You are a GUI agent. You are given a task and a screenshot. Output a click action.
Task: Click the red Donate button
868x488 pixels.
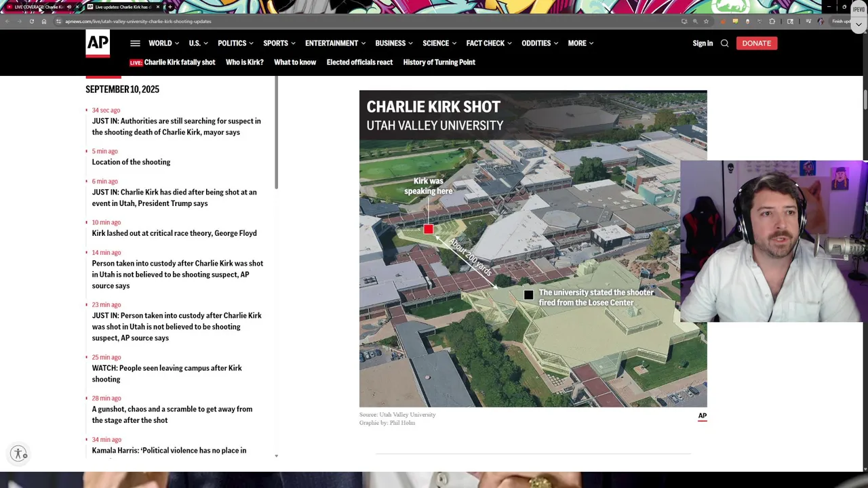click(x=756, y=43)
